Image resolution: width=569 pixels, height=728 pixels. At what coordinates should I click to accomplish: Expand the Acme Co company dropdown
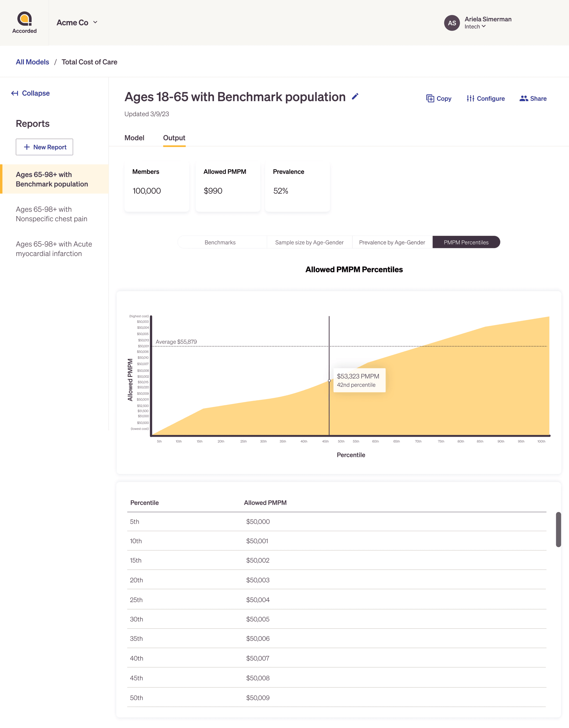pyautogui.click(x=77, y=23)
